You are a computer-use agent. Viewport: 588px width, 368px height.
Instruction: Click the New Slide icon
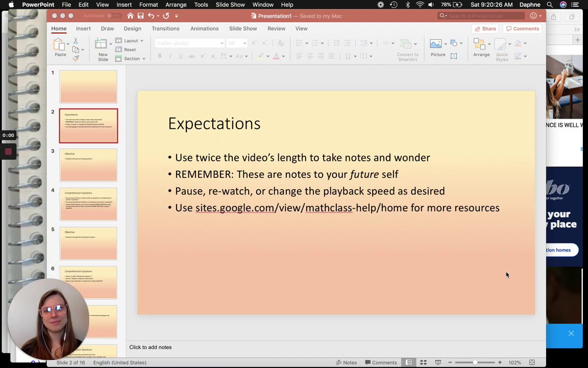[x=101, y=44]
